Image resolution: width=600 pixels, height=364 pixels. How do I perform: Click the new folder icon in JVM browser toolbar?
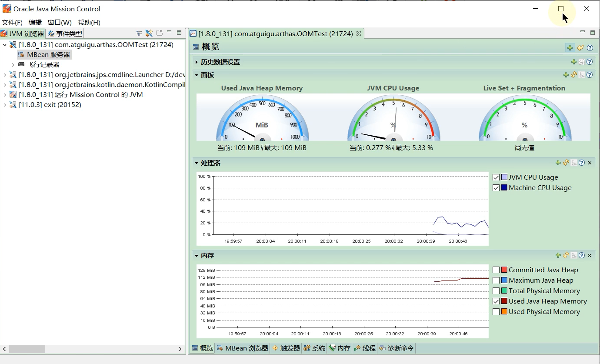(x=159, y=33)
